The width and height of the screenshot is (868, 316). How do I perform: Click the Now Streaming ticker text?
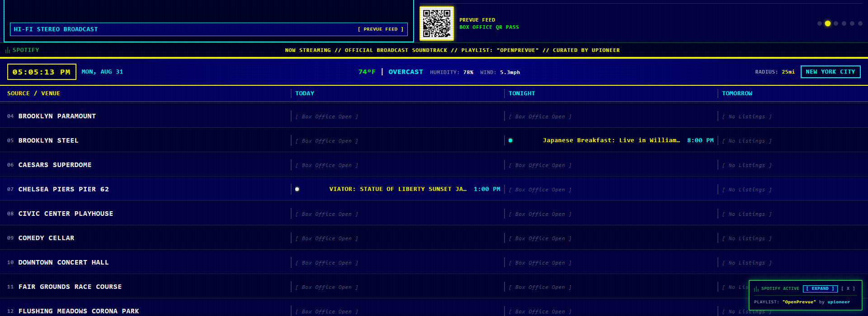[x=452, y=50]
